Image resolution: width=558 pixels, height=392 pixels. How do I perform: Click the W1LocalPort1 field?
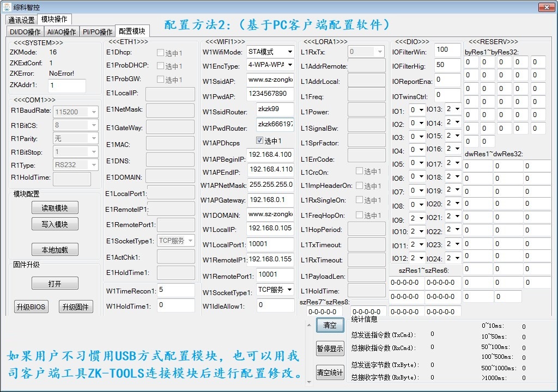point(270,244)
